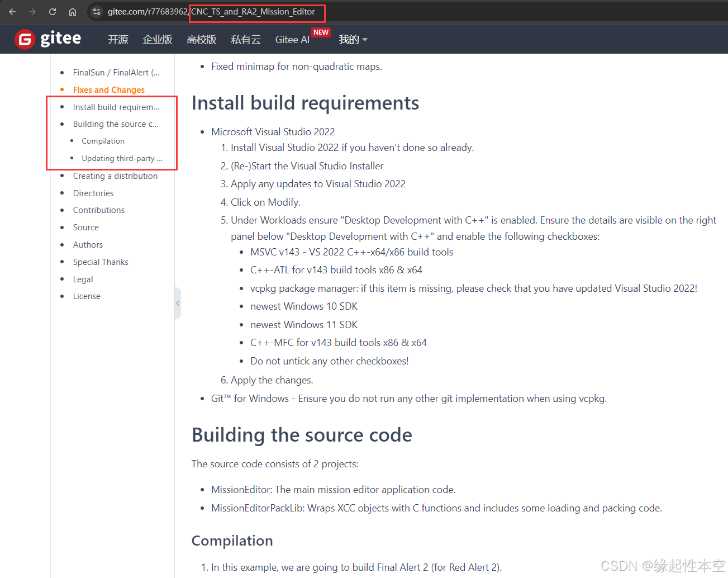Click 'Install Visual Studio 2022' step text
Viewport: 728px width, 578px height.
[x=352, y=148]
